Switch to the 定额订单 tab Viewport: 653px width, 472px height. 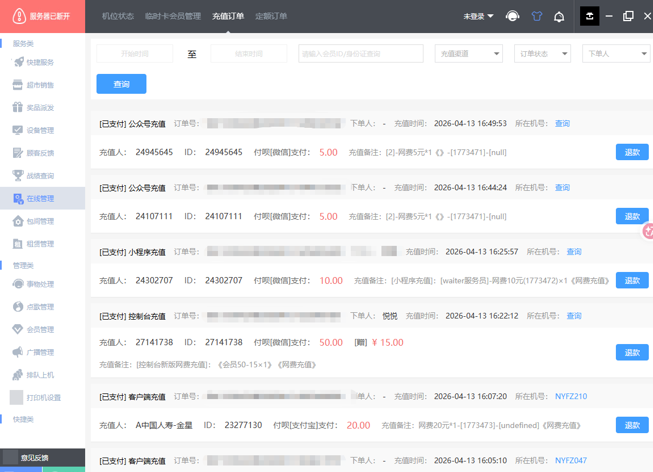pos(271,16)
